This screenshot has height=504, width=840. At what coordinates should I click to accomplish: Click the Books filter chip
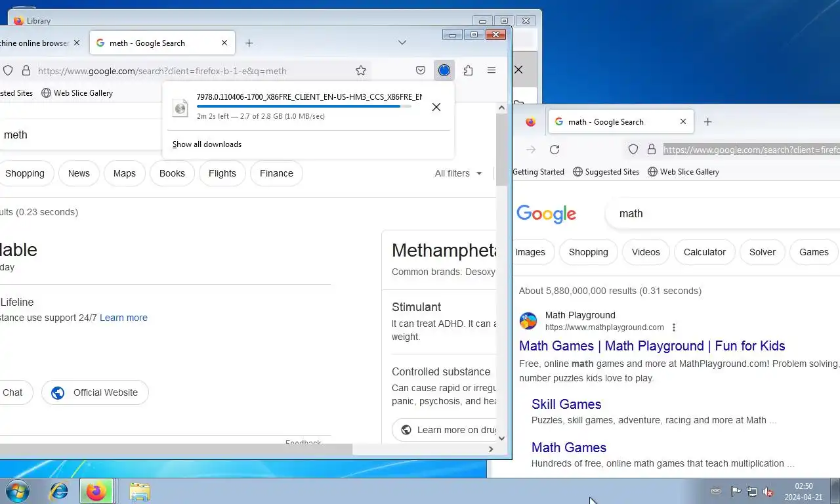tap(172, 173)
